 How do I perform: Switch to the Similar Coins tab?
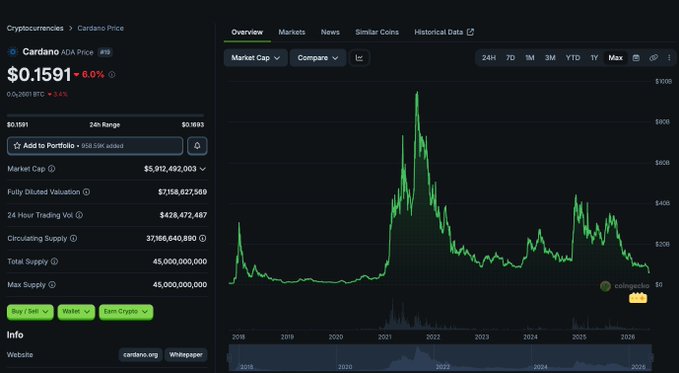pos(377,32)
